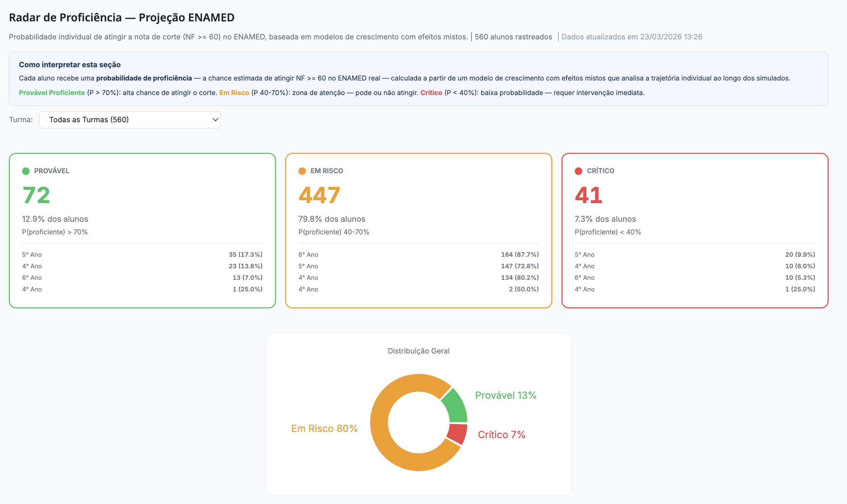Open the Turma dropdown selector
The width and height of the screenshot is (847, 504).
pos(129,120)
